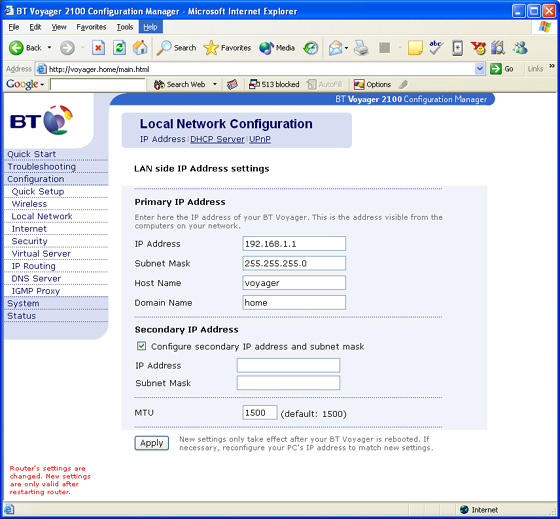Click the page icon in address bar
Viewport: 560px width, 519px height.
click(x=42, y=69)
